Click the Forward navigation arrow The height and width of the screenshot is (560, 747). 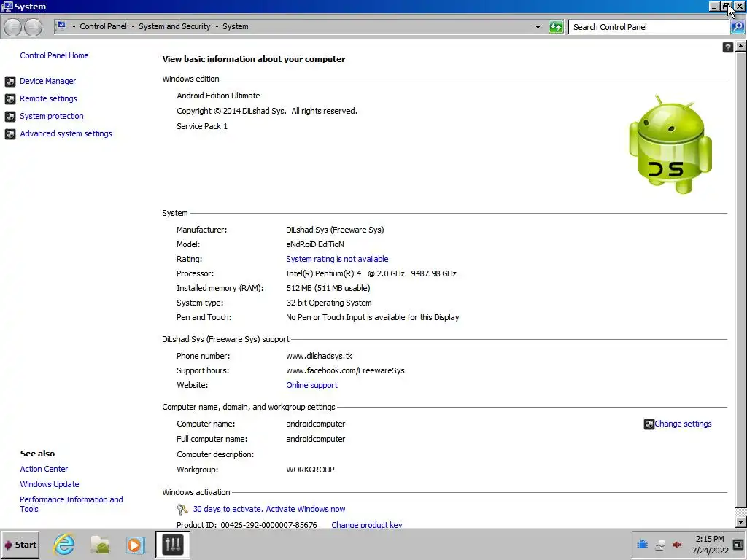(x=33, y=27)
